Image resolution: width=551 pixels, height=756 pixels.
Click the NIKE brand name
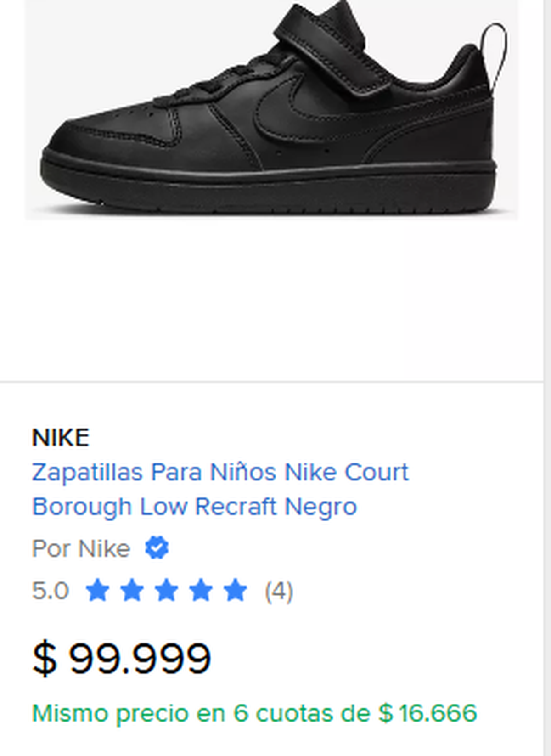pyautogui.click(x=61, y=438)
